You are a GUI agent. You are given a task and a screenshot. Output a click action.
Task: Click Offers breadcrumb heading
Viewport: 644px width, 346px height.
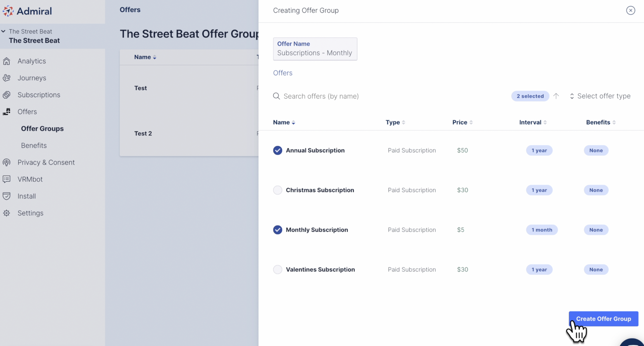point(130,10)
